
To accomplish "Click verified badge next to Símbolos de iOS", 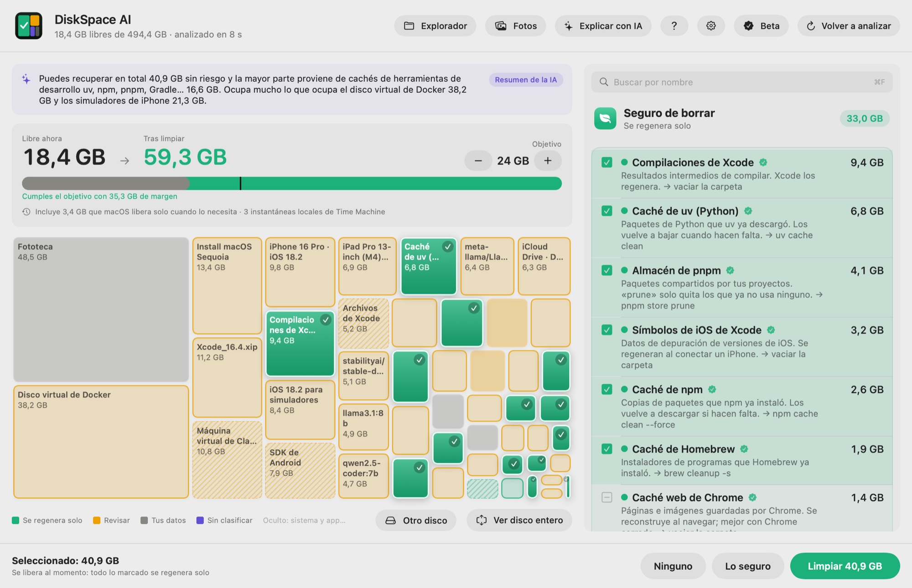I will 771,330.
